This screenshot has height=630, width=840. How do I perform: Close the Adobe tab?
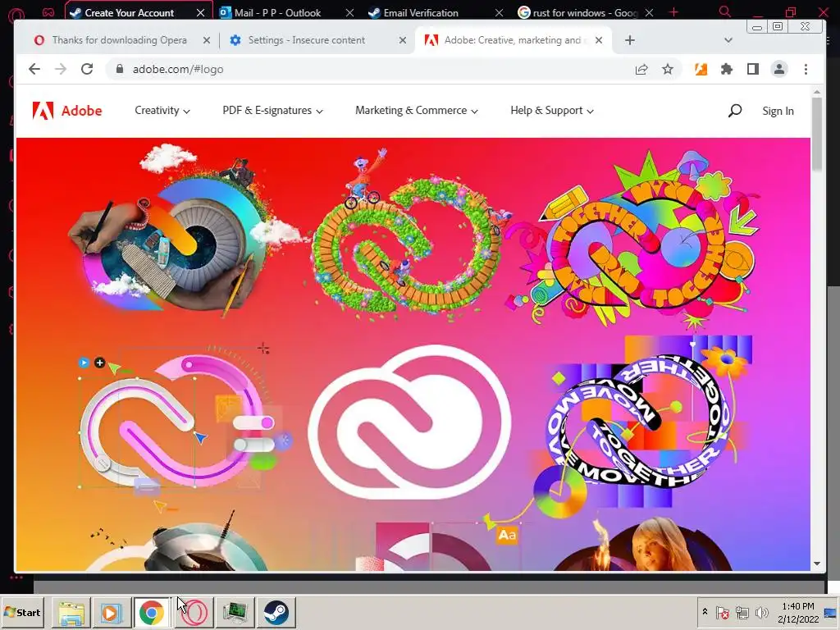pos(599,40)
